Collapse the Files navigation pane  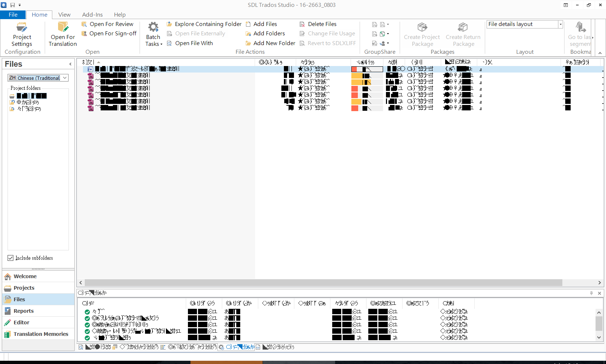[70, 64]
